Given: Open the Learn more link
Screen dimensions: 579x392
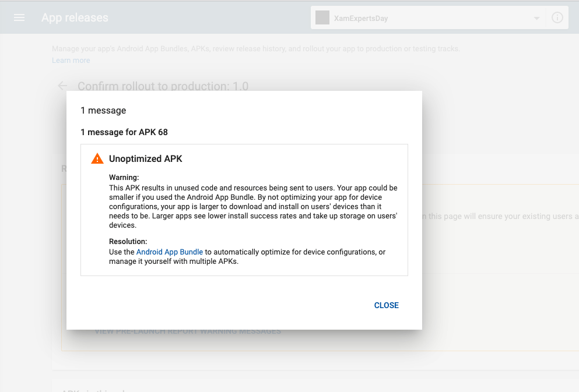Looking at the screenshot, I should coord(71,61).
